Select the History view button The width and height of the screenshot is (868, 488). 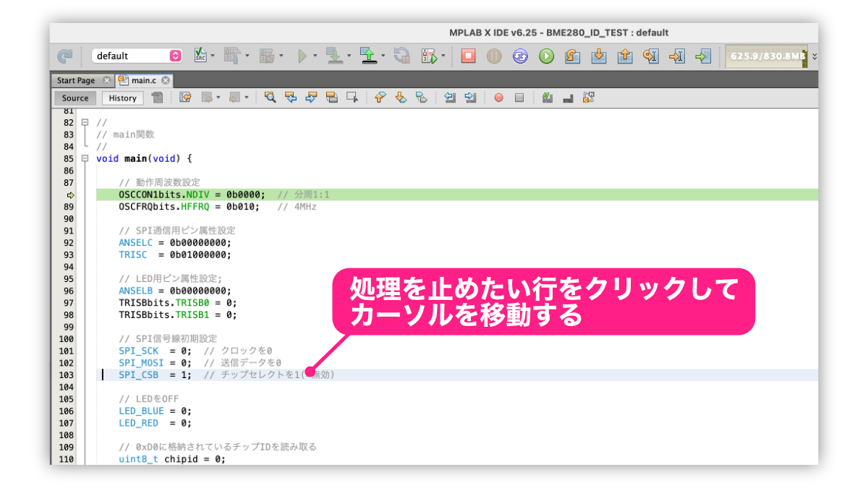click(x=123, y=98)
